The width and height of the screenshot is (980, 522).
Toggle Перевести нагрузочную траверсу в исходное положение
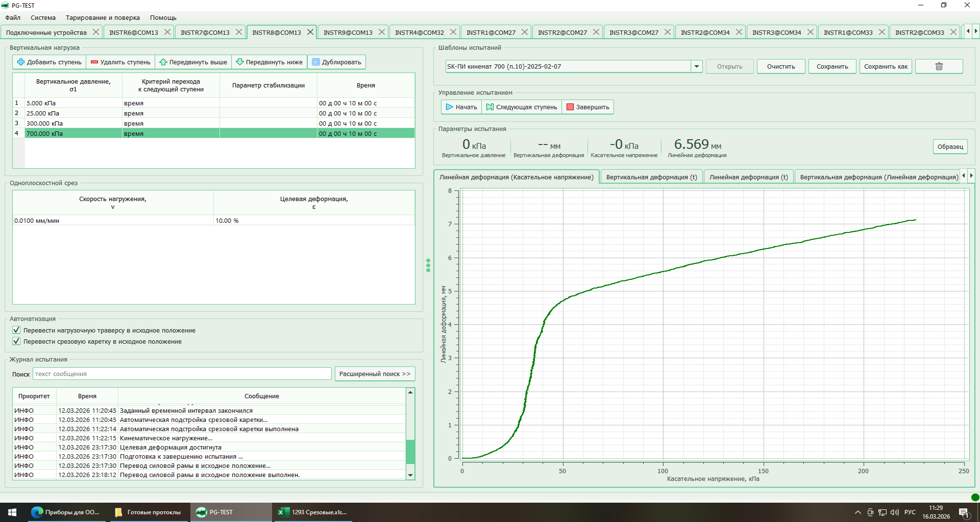[x=16, y=330]
